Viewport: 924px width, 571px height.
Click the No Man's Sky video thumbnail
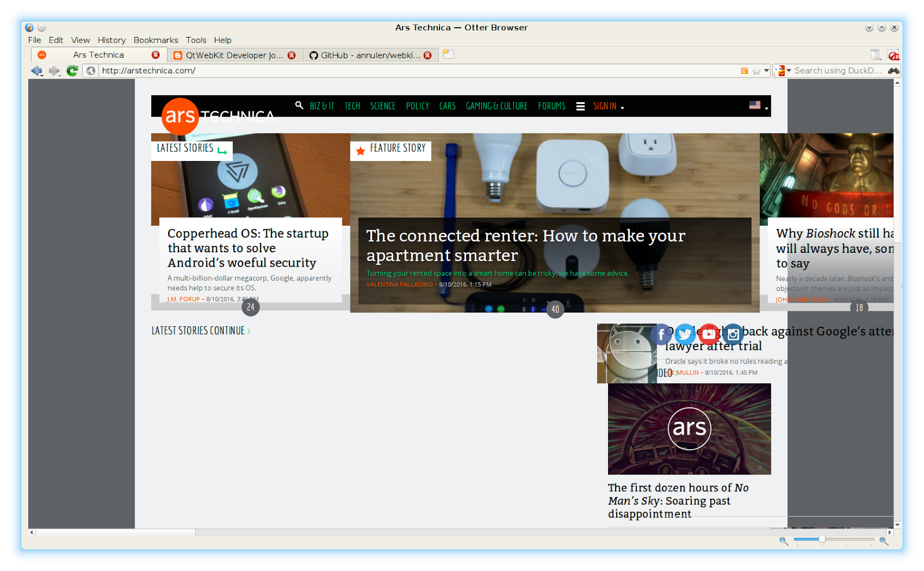pos(689,429)
